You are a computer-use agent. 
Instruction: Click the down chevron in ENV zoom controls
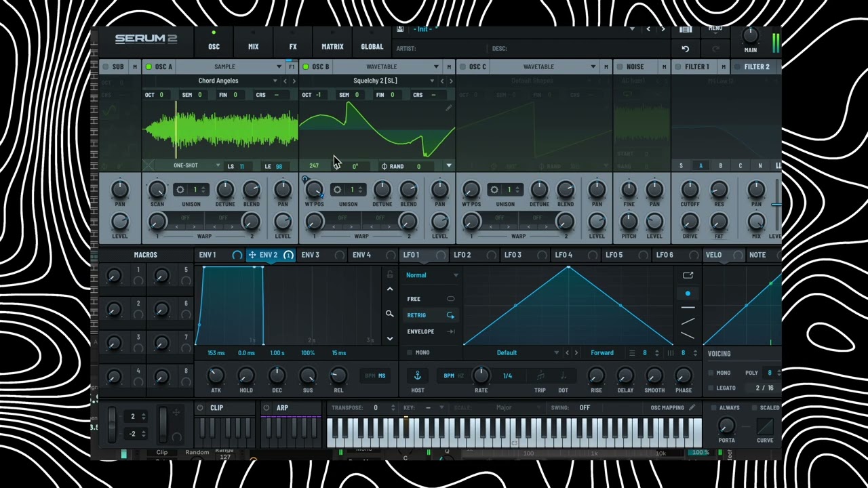(389, 338)
